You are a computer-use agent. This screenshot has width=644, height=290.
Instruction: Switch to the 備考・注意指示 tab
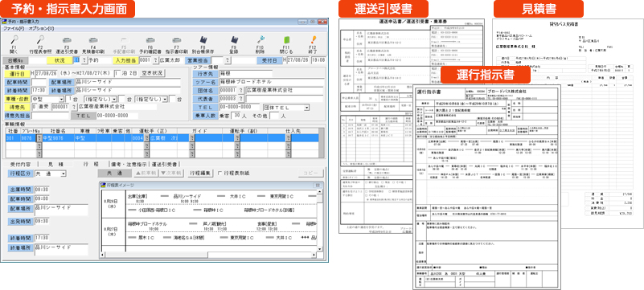pos(129,164)
